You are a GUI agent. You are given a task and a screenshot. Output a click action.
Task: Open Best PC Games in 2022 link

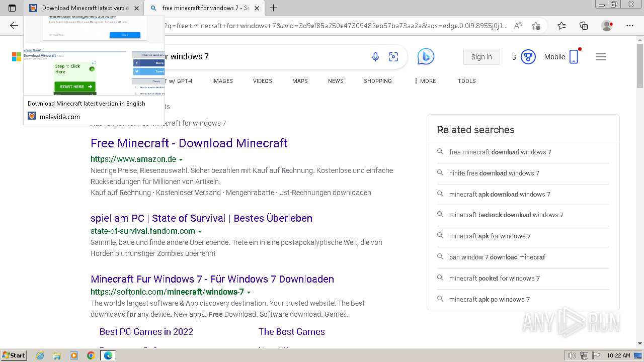point(146,331)
